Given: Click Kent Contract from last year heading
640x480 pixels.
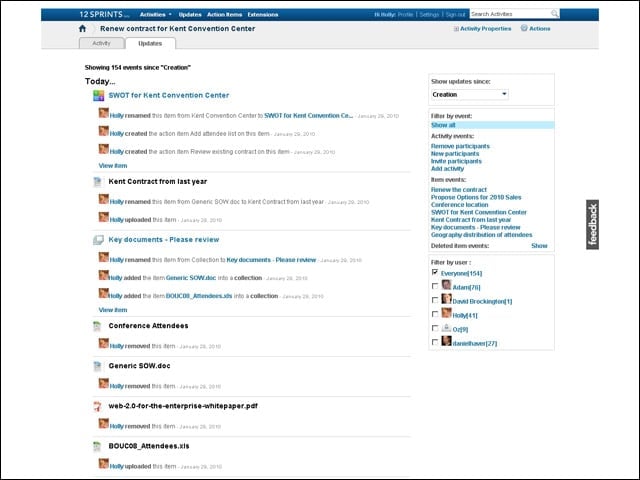Looking at the screenshot, I should (158, 182).
